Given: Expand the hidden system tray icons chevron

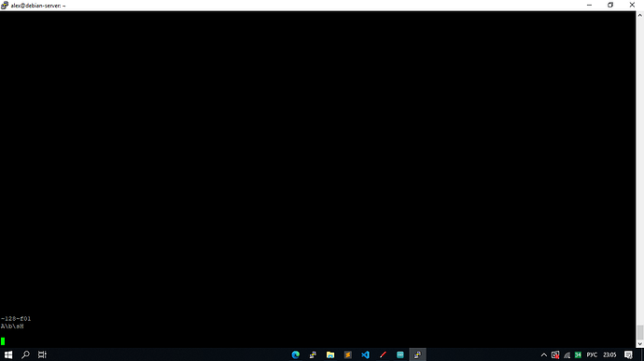Looking at the screenshot, I should 544,354.
